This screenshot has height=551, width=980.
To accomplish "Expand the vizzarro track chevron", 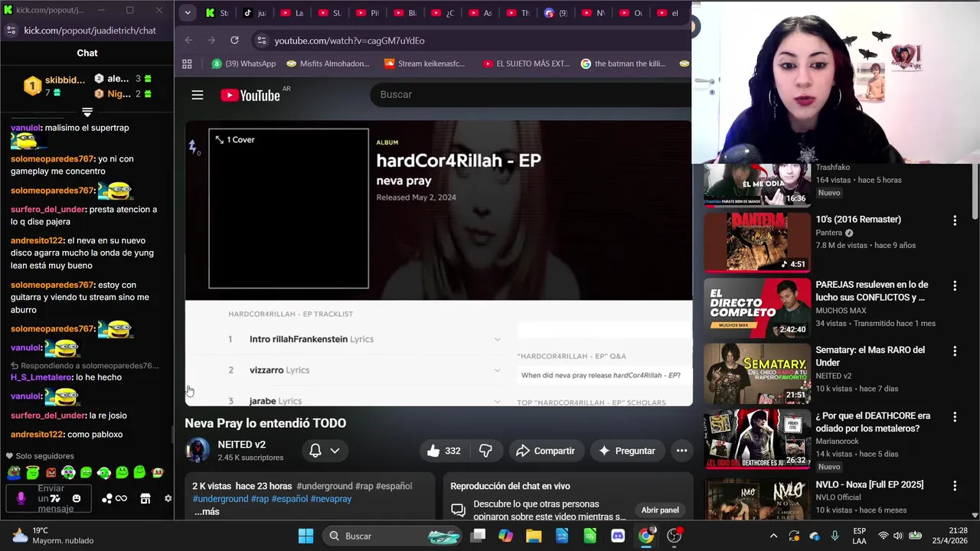I will [497, 370].
